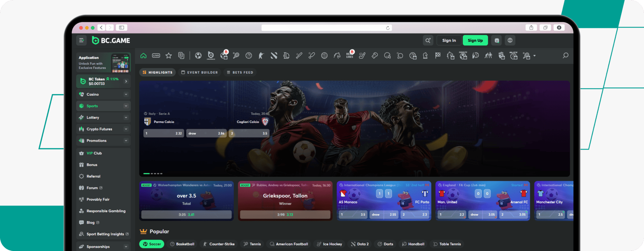Open the chat icon next to Sign Up
This screenshot has width=644, height=251.
pyautogui.click(x=497, y=40)
